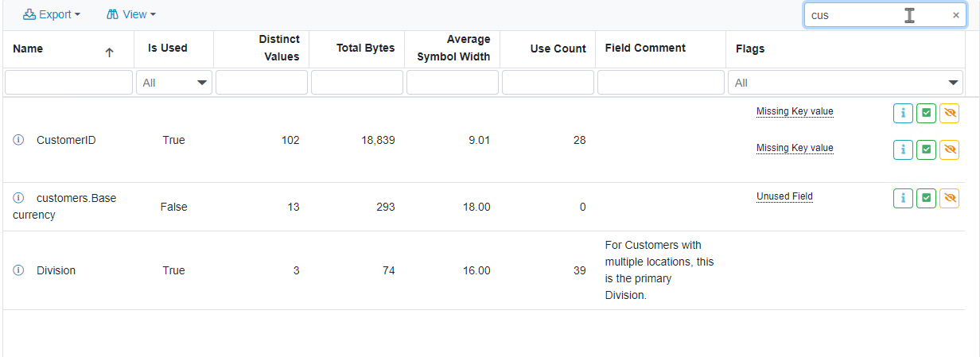Screen dimensions: 980x357
Task: Click the sort arrow in Name column header
Action: click(x=109, y=52)
